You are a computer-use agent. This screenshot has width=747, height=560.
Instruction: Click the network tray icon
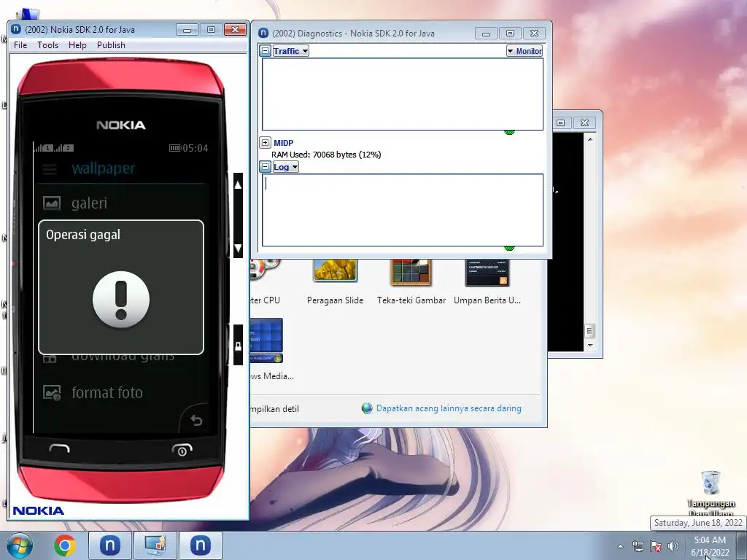638,546
